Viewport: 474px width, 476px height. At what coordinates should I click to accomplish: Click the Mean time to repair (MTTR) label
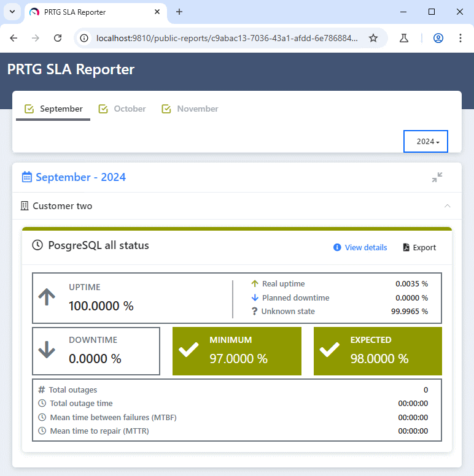point(99,431)
